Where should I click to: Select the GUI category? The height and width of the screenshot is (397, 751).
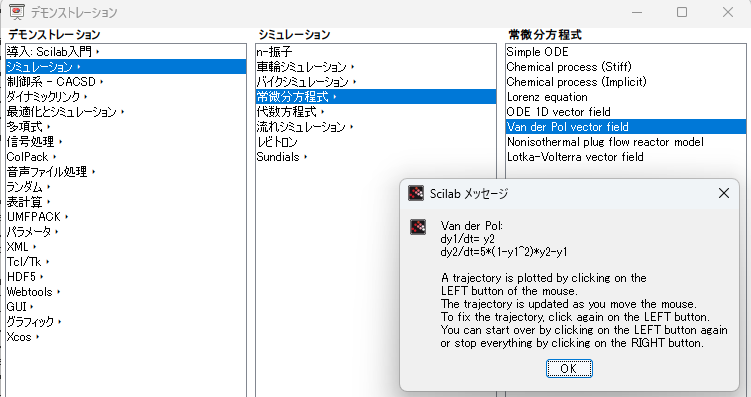pos(126,307)
